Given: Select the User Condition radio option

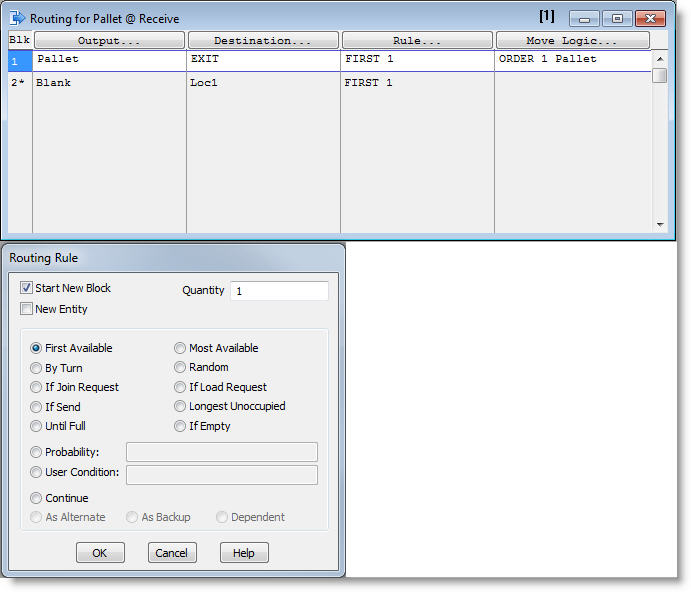Looking at the screenshot, I should 36,472.
